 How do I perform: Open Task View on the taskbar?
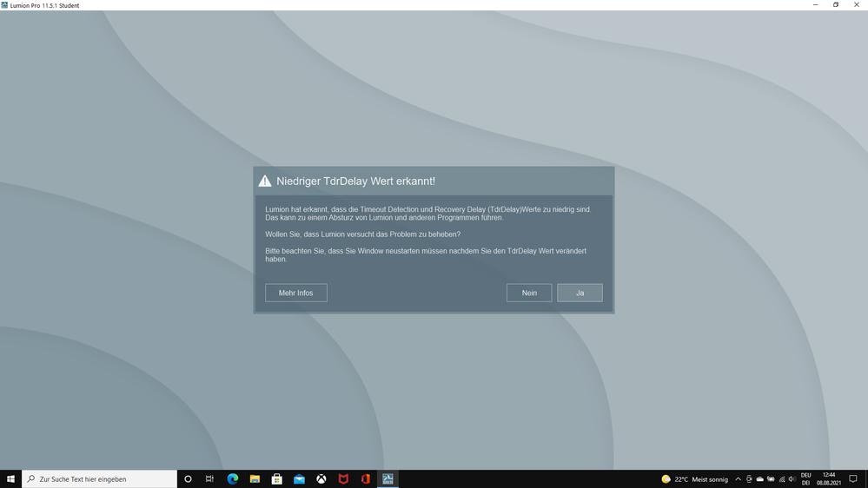pyautogui.click(x=209, y=479)
